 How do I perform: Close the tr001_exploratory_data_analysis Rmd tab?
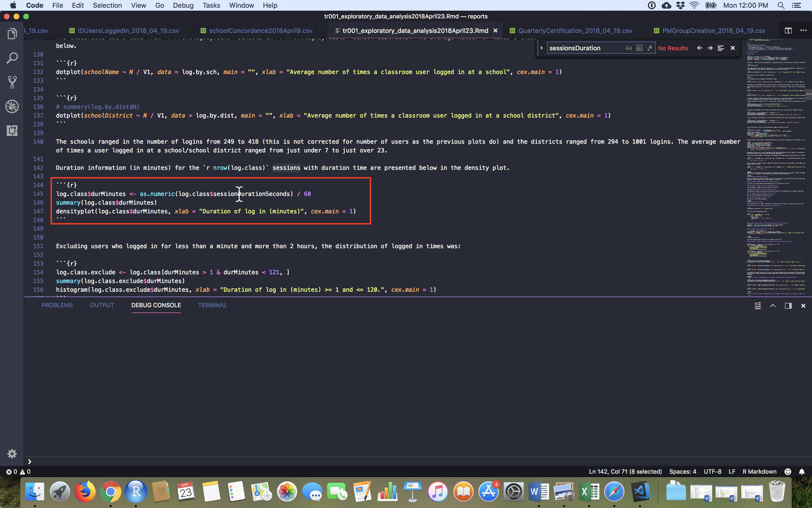tap(495, 30)
